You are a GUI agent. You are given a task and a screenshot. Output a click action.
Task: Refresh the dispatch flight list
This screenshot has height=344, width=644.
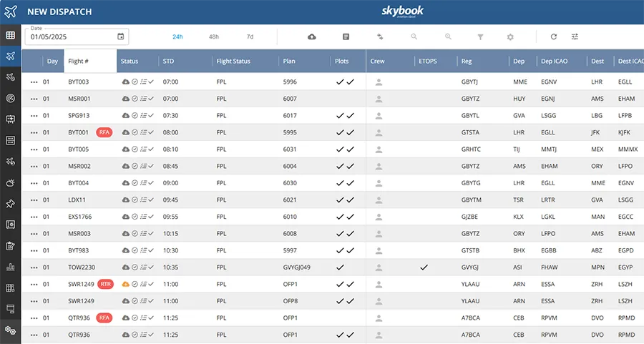tap(554, 37)
